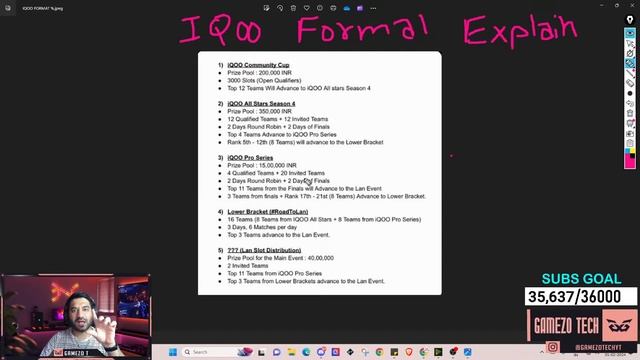Open the Windows Start menu
Screen dimensions: 640x360
point(173,352)
